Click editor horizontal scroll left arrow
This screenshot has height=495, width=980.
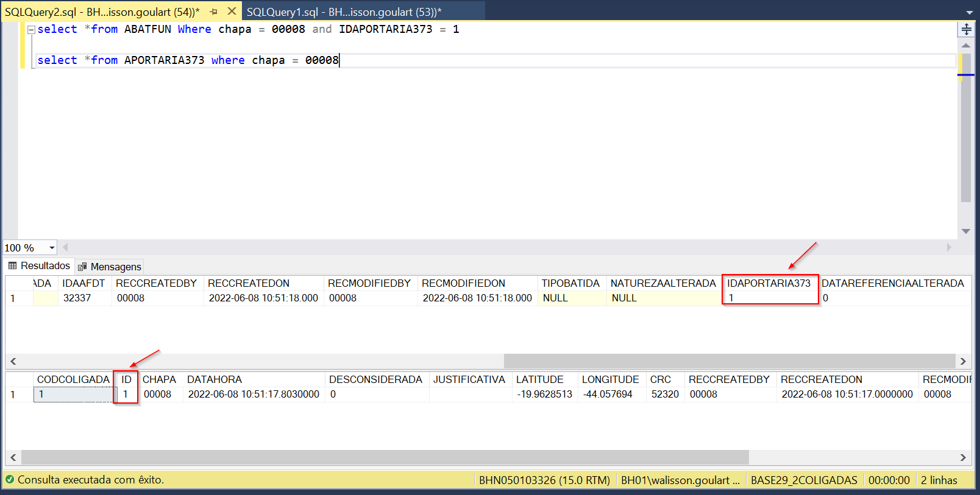(65, 247)
